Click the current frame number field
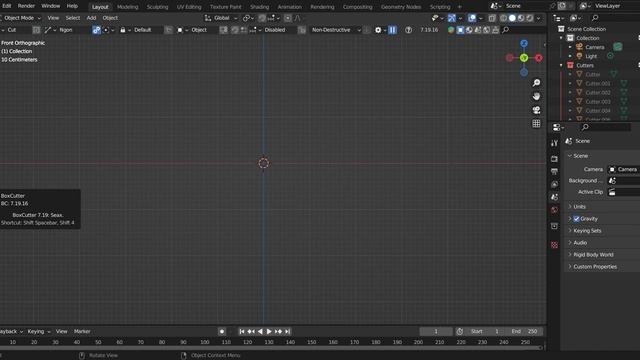Screen dimensions: 640x360 point(436,331)
